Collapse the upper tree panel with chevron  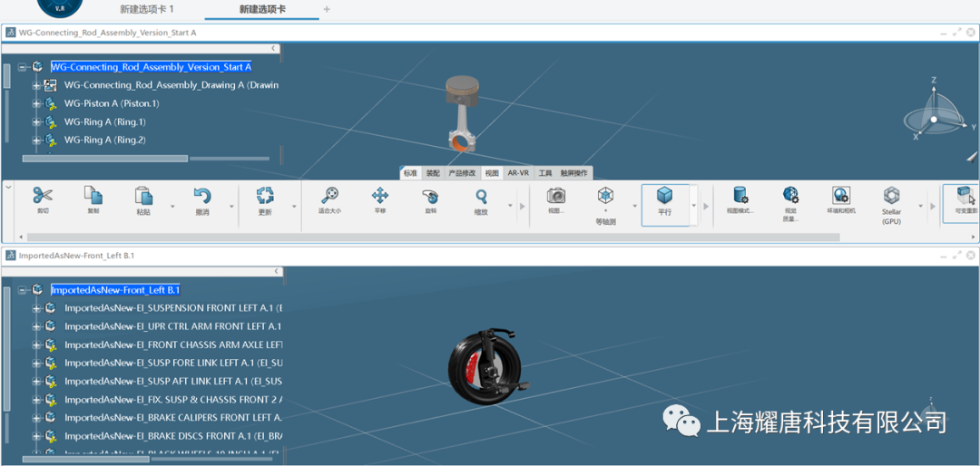(x=273, y=48)
